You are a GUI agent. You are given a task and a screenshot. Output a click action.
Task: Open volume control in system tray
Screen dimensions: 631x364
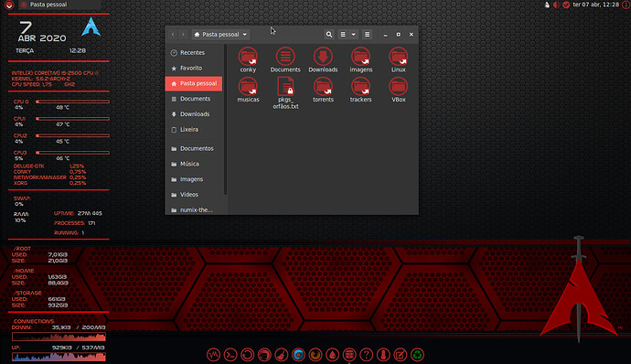pos(556,5)
